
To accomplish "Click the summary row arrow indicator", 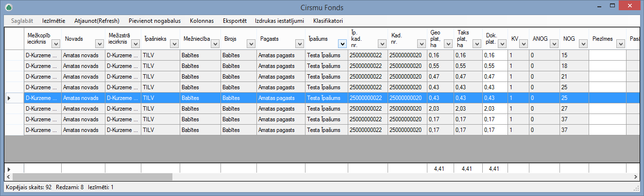I will [x=9, y=169].
